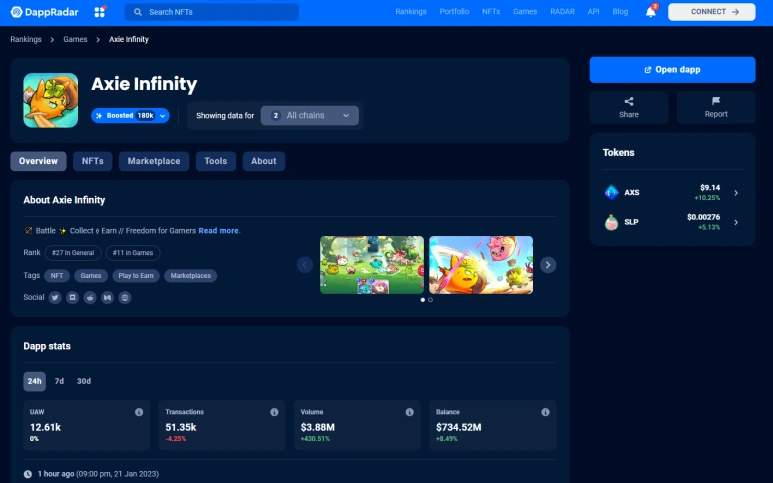The image size is (773, 483).
Task: Click the DappRadar logo
Action: point(44,12)
